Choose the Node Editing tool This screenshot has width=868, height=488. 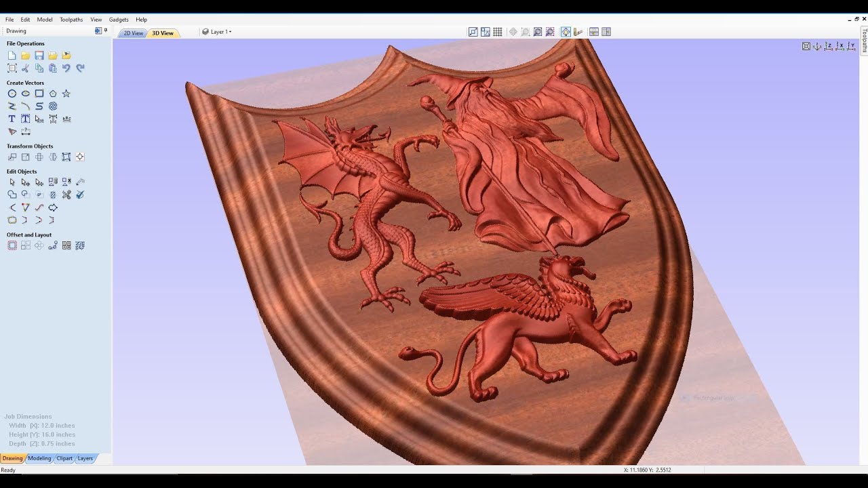click(x=26, y=182)
